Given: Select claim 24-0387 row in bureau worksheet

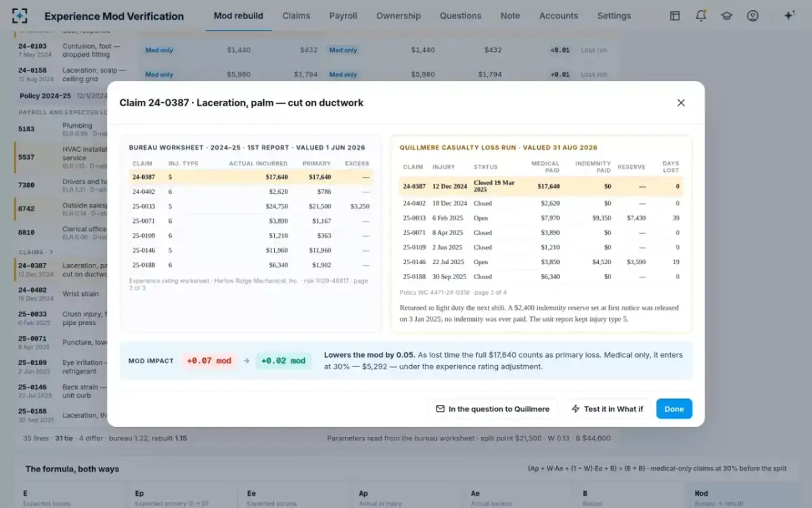Looking at the screenshot, I should point(251,177).
